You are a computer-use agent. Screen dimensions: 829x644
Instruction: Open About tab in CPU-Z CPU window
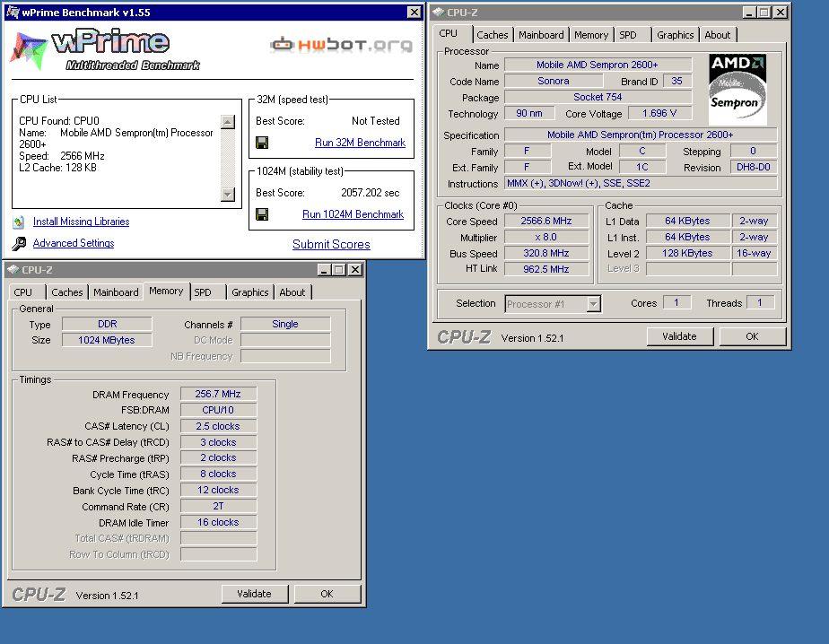tap(718, 35)
